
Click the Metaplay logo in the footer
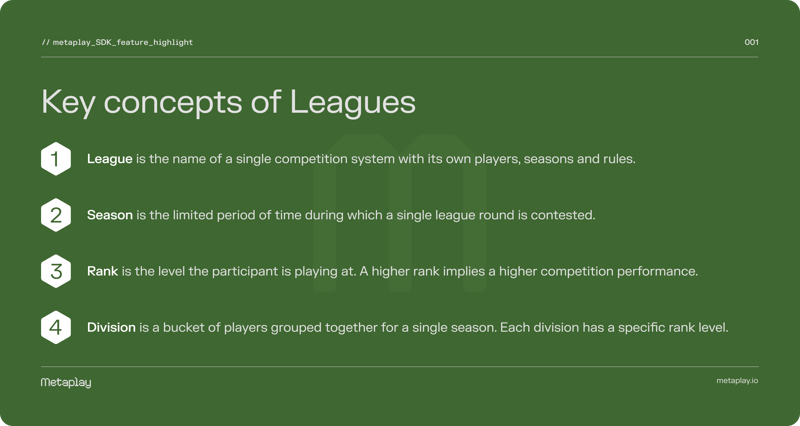(66, 382)
